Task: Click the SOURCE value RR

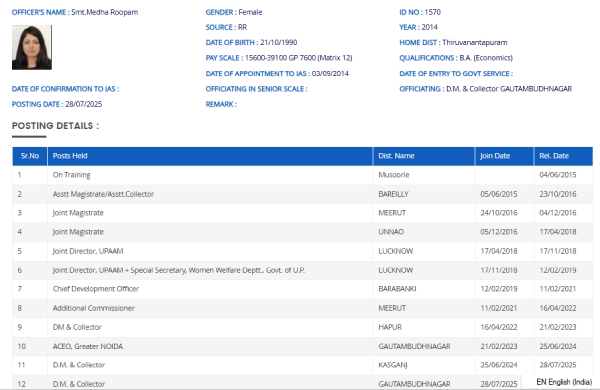Action: tap(242, 27)
